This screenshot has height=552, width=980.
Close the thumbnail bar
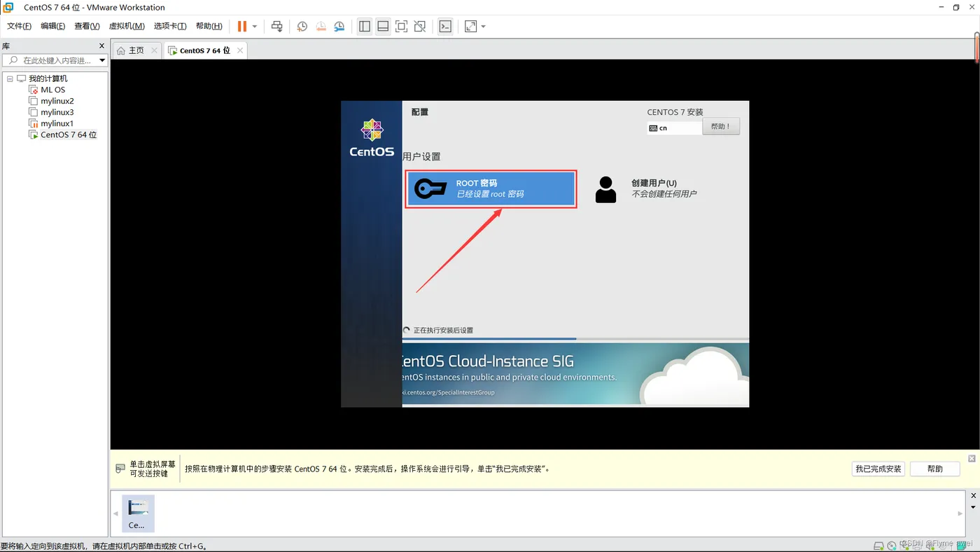click(973, 496)
